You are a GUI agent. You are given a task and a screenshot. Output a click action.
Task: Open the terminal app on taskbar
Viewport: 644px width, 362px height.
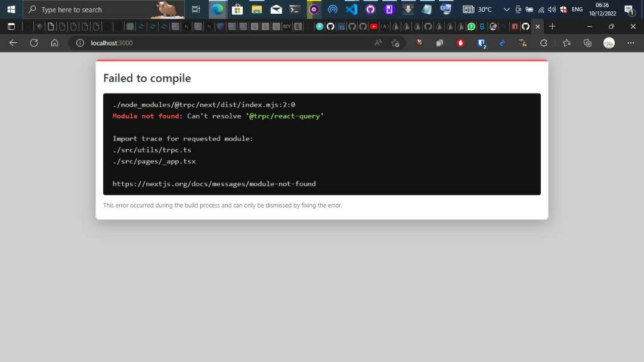[295, 10]
